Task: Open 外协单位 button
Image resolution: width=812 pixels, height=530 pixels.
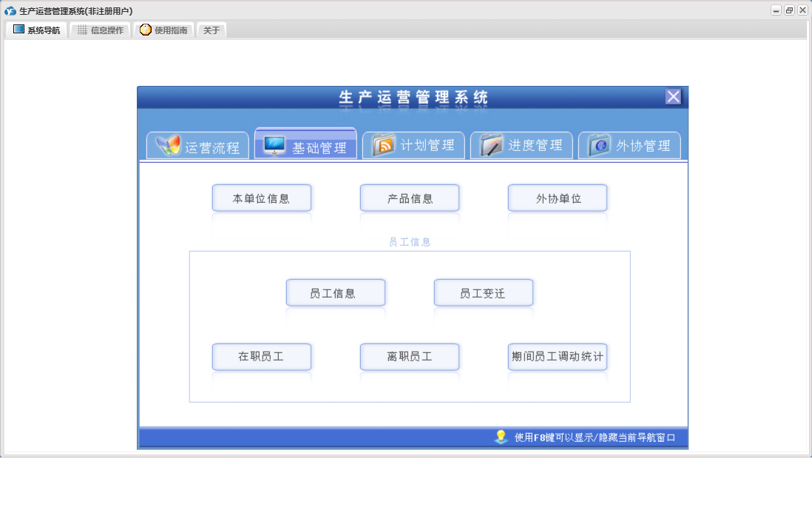Action: [x=558, y=198]
